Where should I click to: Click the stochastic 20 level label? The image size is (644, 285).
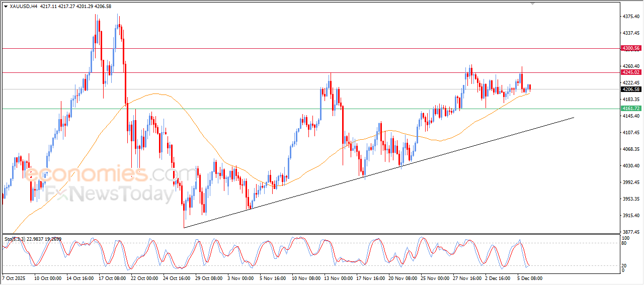(625, 265)
